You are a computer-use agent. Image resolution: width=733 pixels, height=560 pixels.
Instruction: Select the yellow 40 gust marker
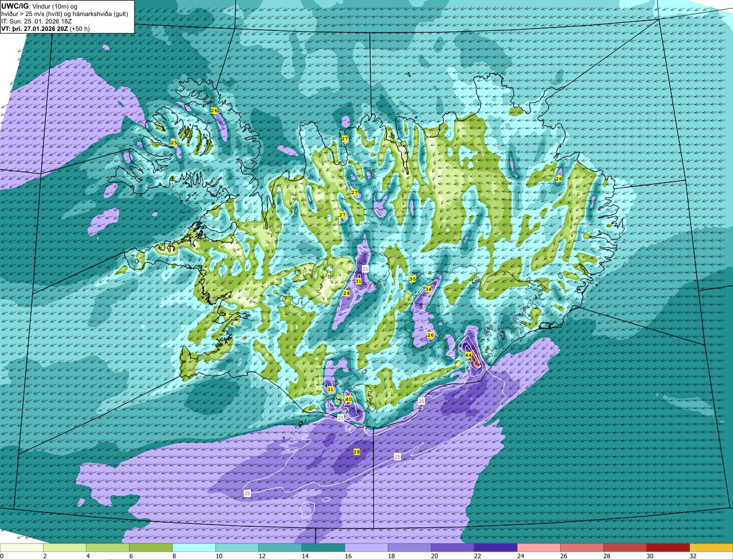(349, 399)
